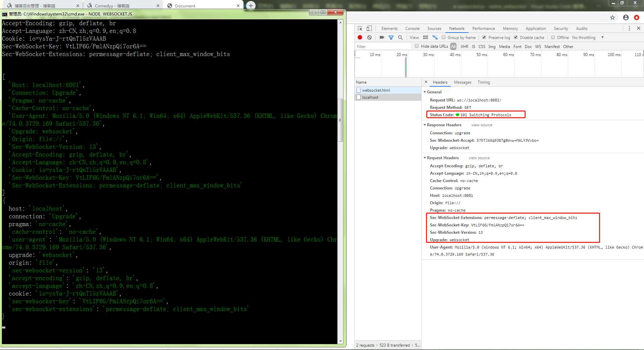Image resolution: width=644 pixels, height=350 pixels.
Task: Toggle the network filter funnel icon
Action: (x=391, y=37)
